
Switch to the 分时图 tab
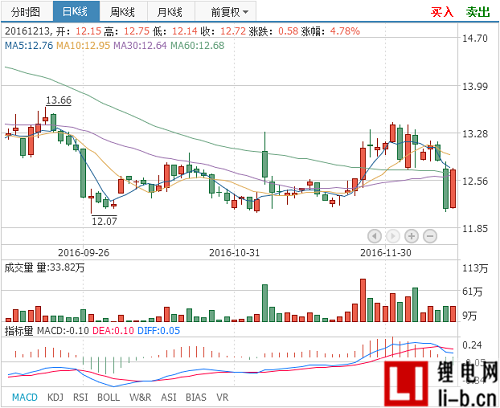pyautogui.click(x=27, y=12)
